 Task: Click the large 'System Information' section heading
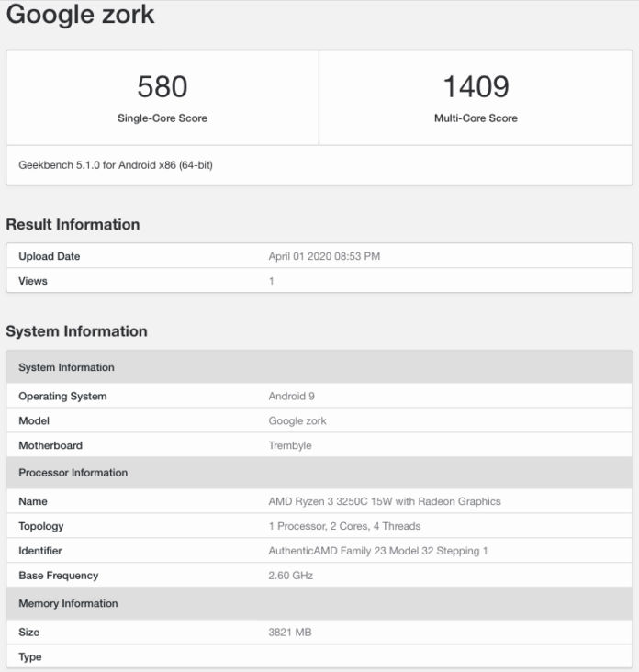click(x=77, y=331)
